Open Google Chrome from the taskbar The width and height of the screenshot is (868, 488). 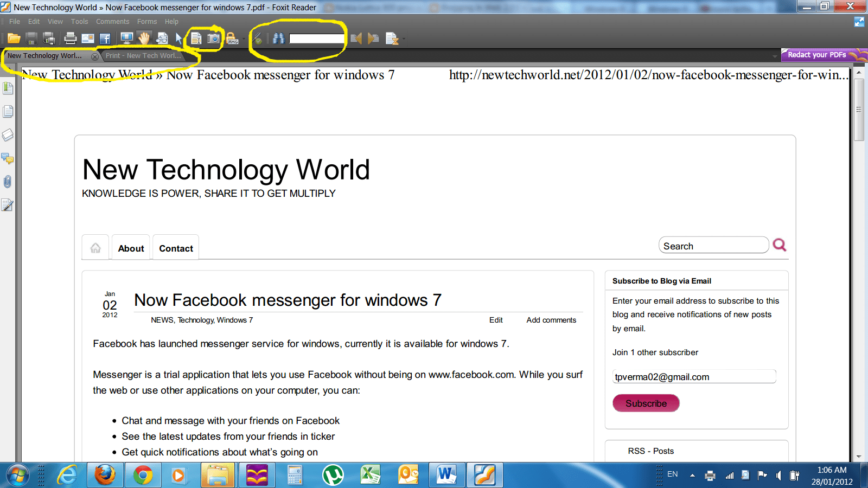pyautogui.click(x=143, y=476)
